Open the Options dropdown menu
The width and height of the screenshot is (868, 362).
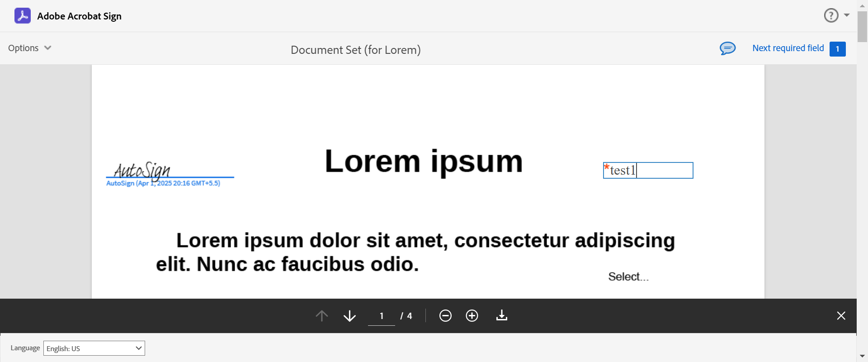(30, 48)
